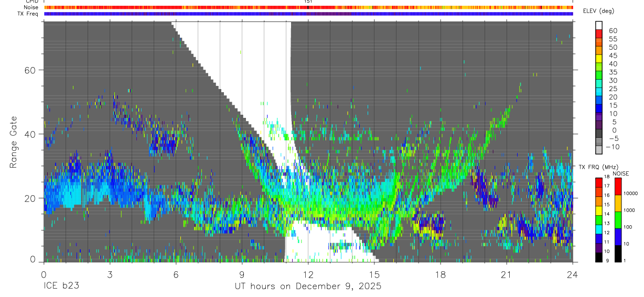Click the "12" tick on UT hours axis
Screen dimensions: 644x297
pos(308,274)
